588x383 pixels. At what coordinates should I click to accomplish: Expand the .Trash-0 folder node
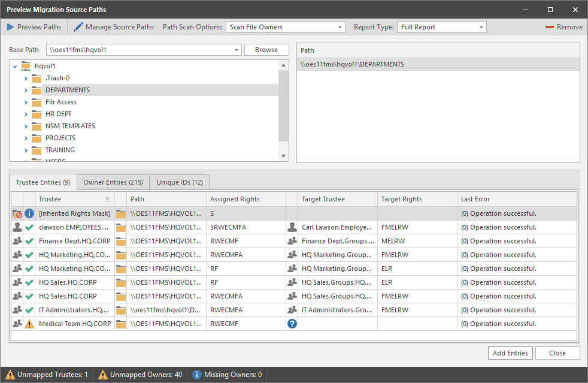[26, 79]
